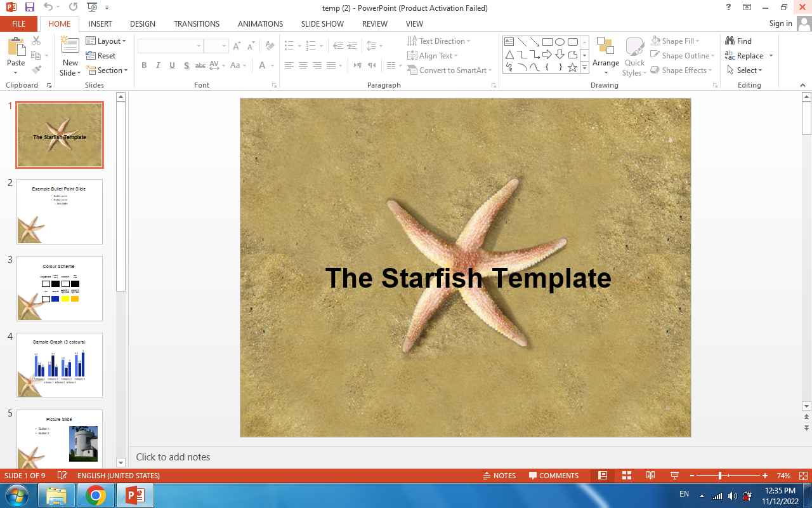Switch to Slide Sorter view

(626, 476)
